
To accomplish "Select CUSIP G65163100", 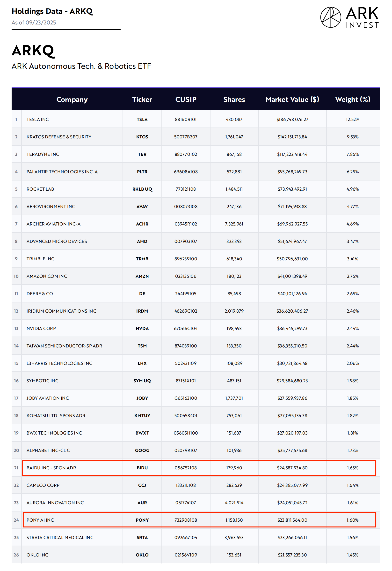I will coord(186,399).
